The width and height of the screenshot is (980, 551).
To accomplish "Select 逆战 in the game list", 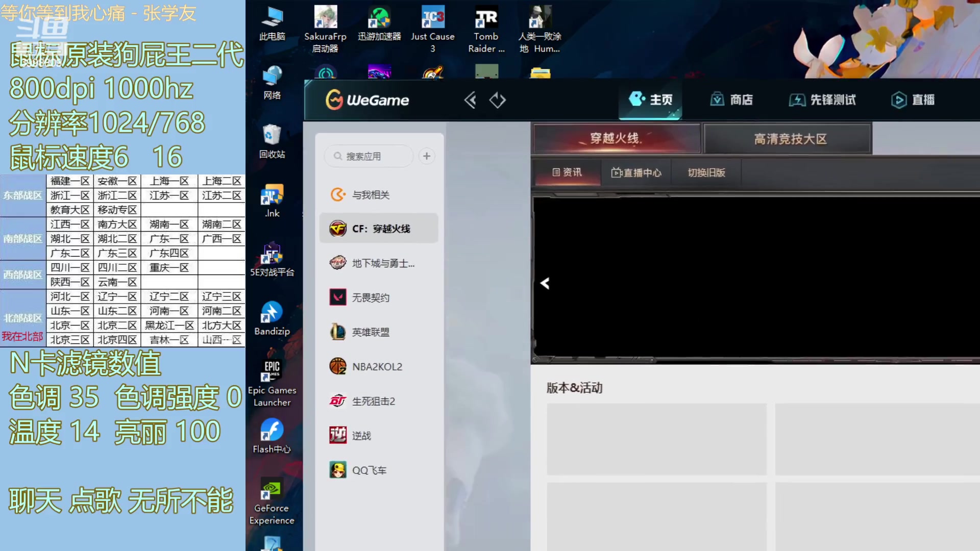I will [379, 436].
